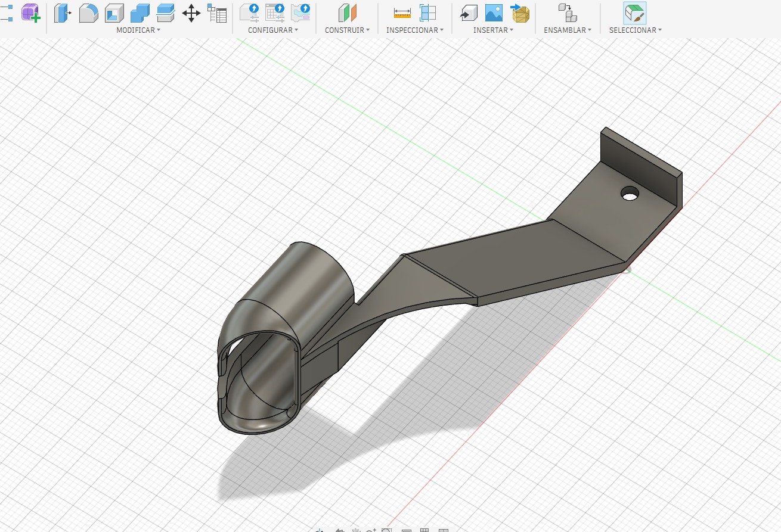
Task: Open the SELECCIONAR dropdown menu
Action: click(x=635, y=30)
